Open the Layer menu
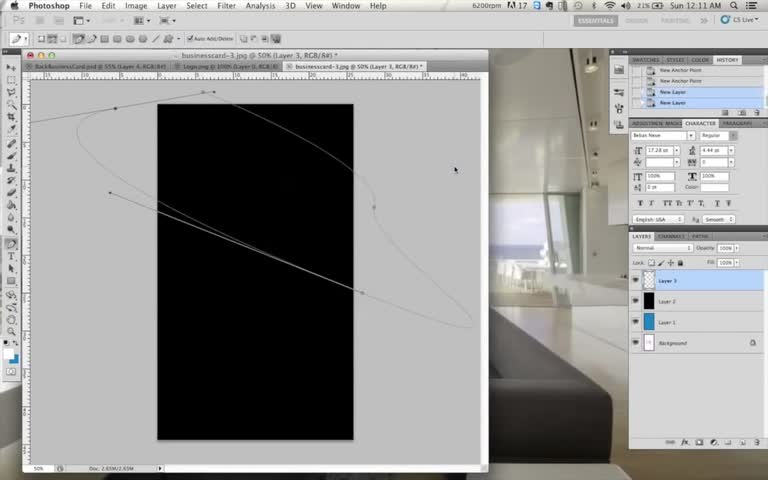Image resolution: width=768 pixels, height=480 pixels. pos(167,6)
